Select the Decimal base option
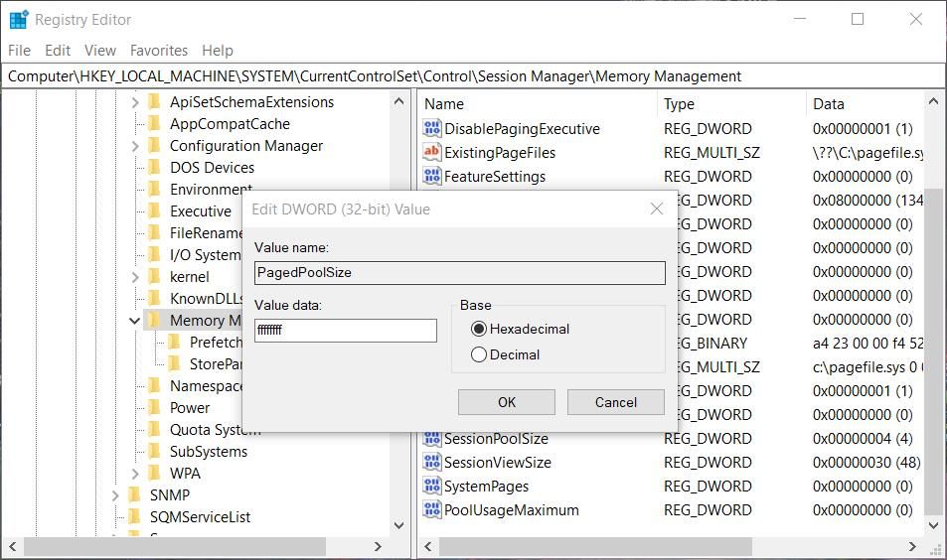Viewport: 947px width, 560px height. [x=479, y=354]
